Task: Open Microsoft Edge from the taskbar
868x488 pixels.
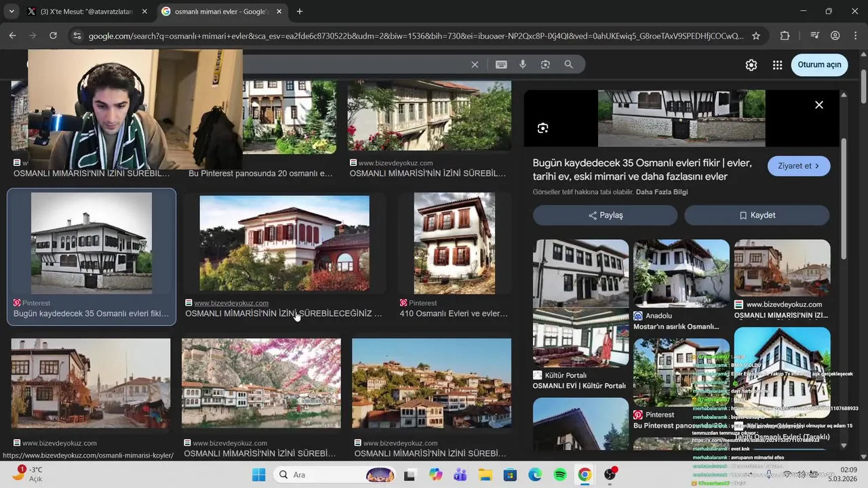Action: pos(535,474)
